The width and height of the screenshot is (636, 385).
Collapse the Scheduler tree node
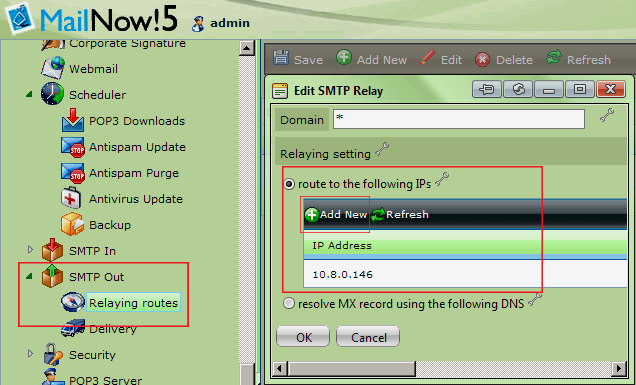[x=29, y=94]
